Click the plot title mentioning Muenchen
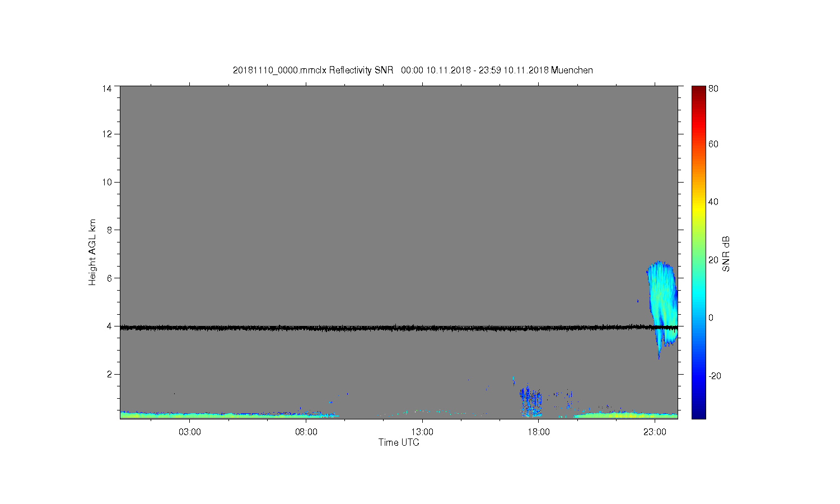840x504 pixels. coord(413,70)
